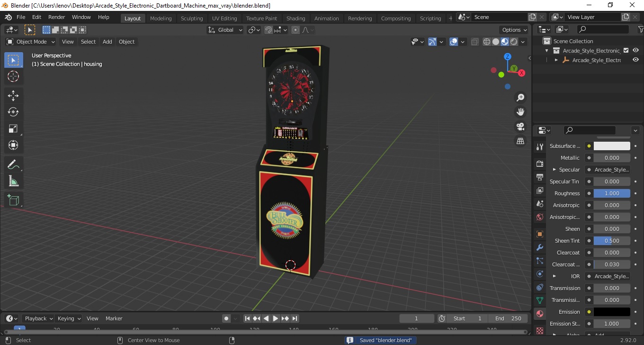Open the viewport Options dropdown
644x345 pixels.
pyautogui.click(x=515, y=30)
